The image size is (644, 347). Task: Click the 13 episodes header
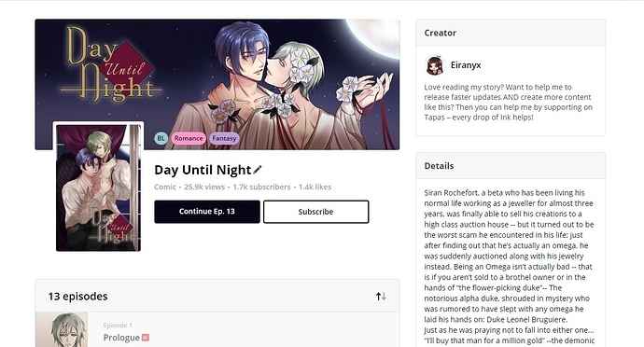(77, 296)
